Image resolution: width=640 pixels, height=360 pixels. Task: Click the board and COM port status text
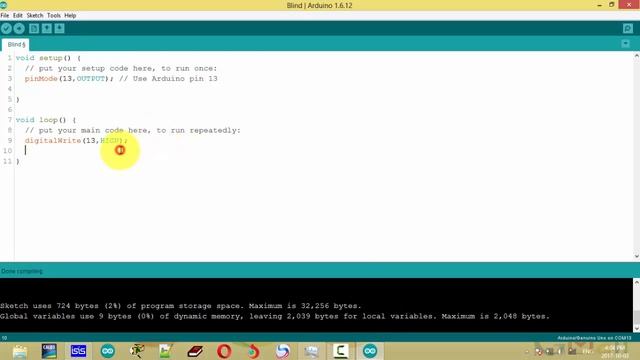point(594,338)
